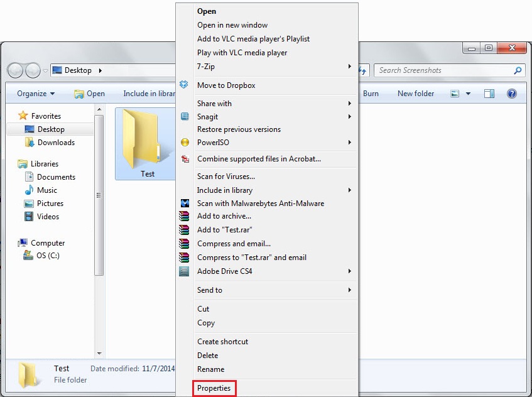Click the New folder button
Viewport: 532px width, 397px height.
(x=416, y=93)
